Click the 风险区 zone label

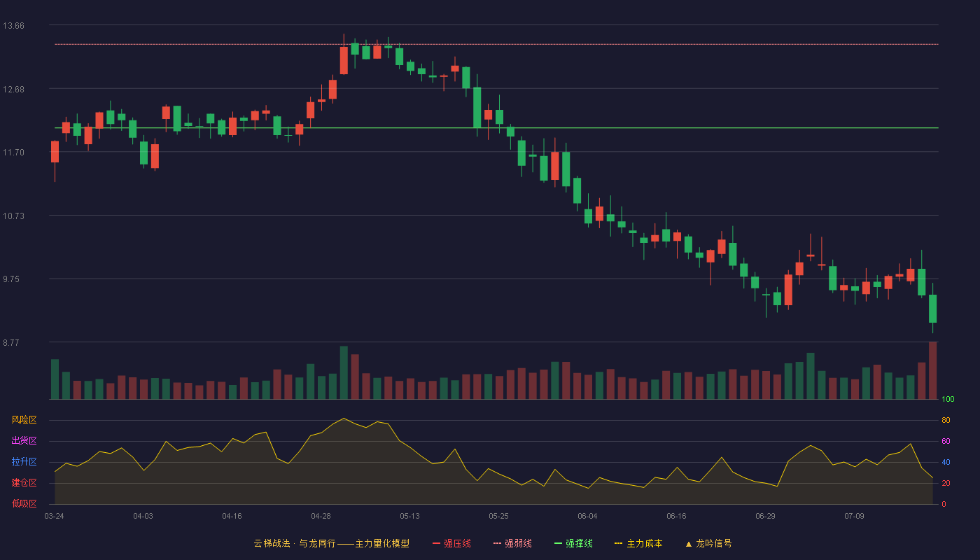(x=24, y=420)
